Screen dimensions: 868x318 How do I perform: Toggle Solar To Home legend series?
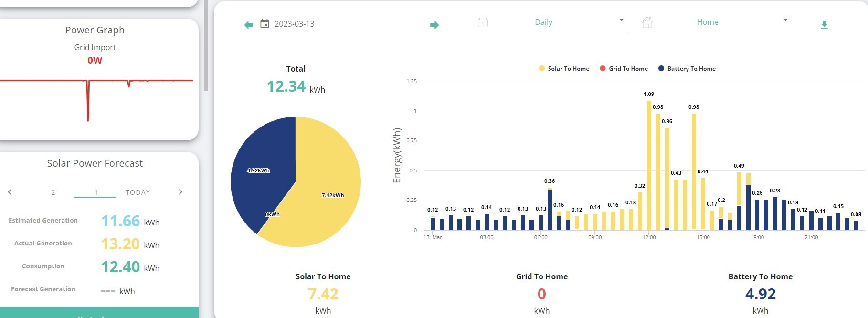point(564,69)
